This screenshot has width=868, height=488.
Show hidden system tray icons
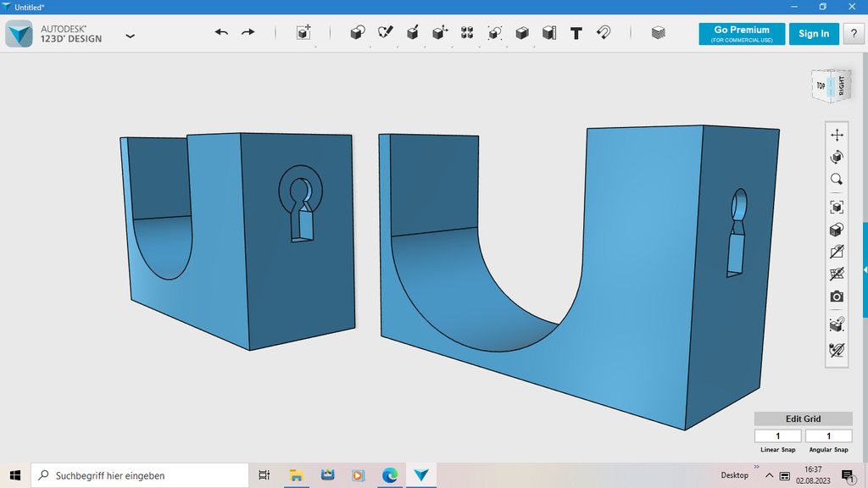tap(770, 475)
